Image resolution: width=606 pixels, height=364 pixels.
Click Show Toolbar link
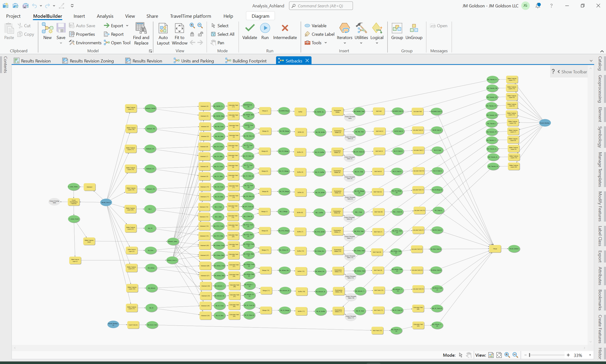click(x=574, y=72)
